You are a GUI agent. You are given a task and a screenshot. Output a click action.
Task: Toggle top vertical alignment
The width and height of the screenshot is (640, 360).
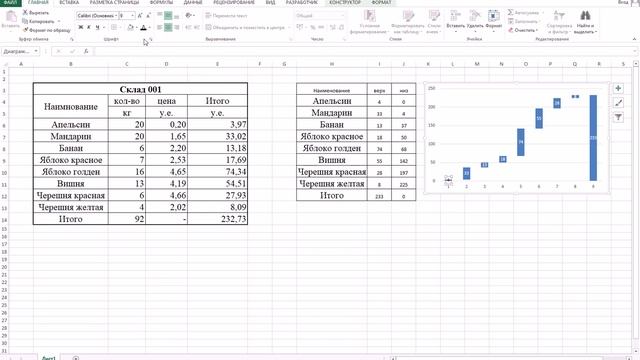(160, 16)
